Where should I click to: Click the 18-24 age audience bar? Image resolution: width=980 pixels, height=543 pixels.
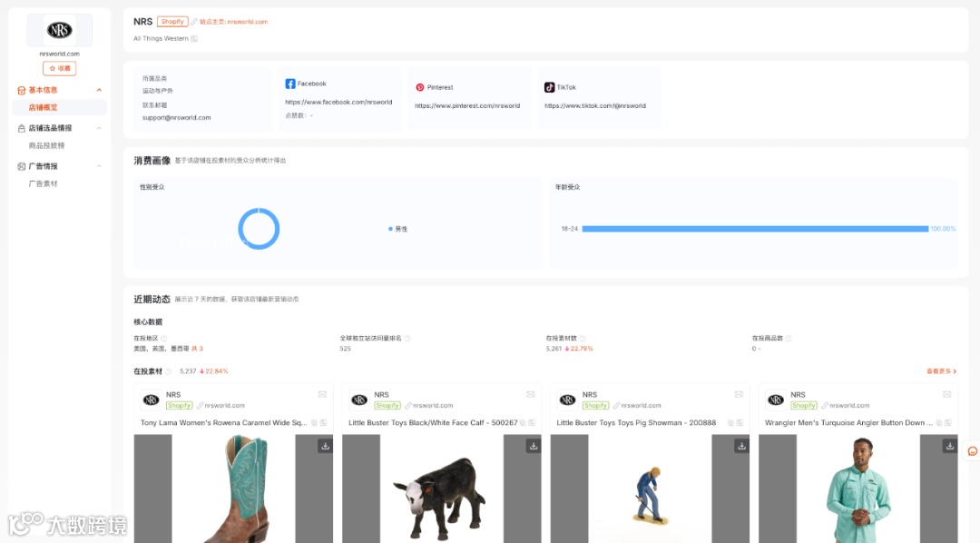(x=755, y=229)
